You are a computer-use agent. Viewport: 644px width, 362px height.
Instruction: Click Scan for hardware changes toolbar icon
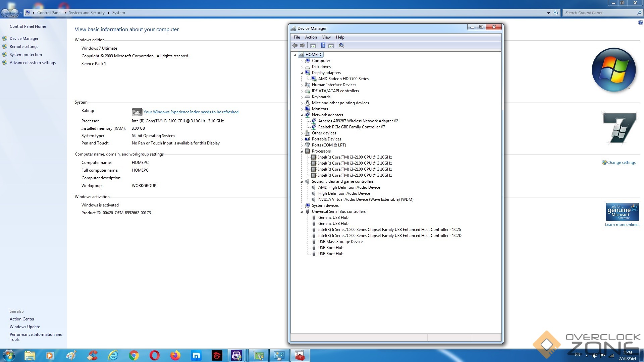[x=341, y=46]
